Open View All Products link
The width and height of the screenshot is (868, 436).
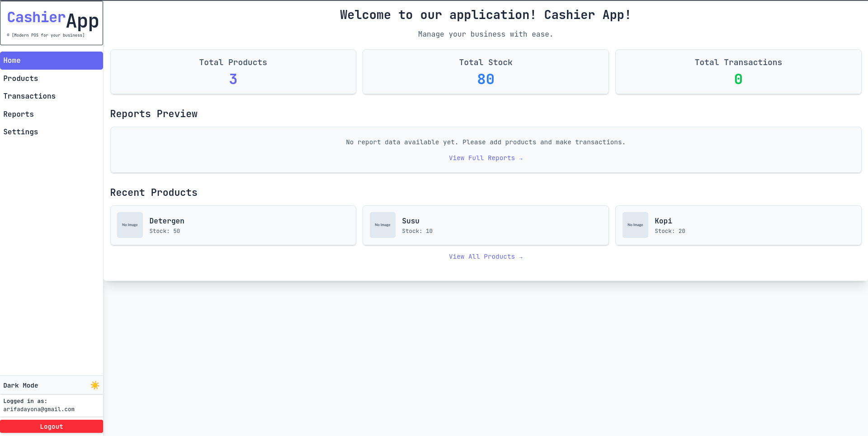[486, 256]
